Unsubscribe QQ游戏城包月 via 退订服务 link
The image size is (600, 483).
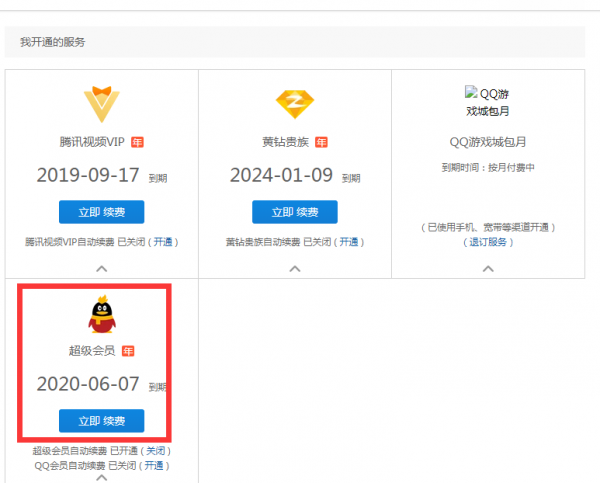(x=488, y=242)
